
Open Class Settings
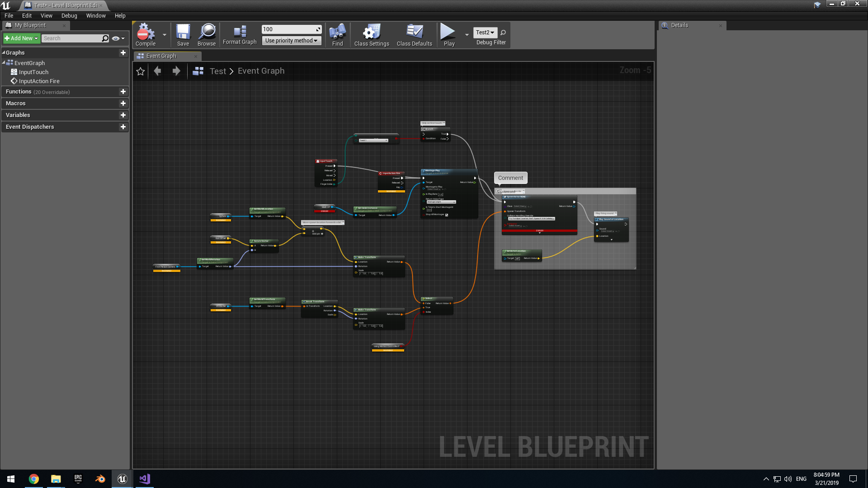[372, 35]
